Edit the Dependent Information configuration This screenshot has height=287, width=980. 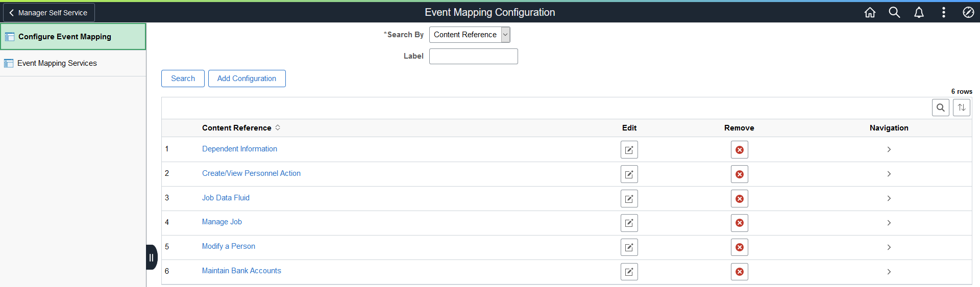629,150
